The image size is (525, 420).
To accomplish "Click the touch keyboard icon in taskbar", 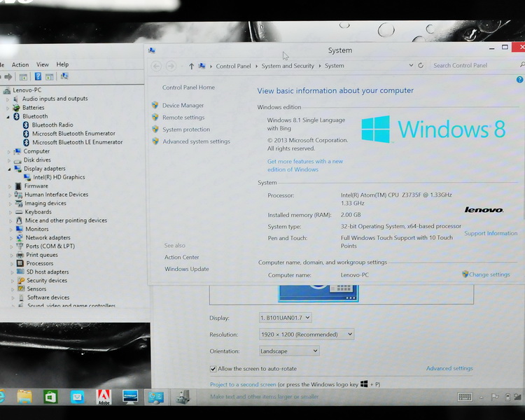I will tap(465, 397).
